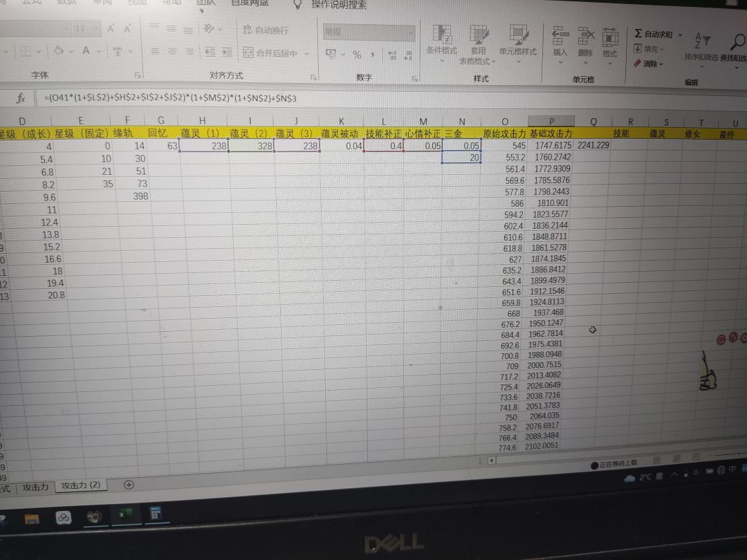Click the 插入 insert cells button
This screenshot has height=560, width=747.
(560, 44)
